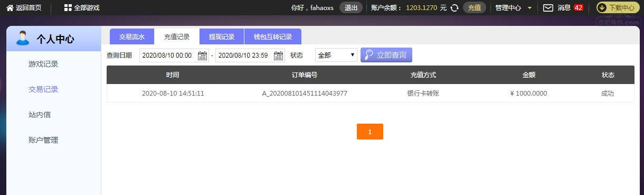
Task: Go to page 1 in pagination
Action: (x=370, y=132)
